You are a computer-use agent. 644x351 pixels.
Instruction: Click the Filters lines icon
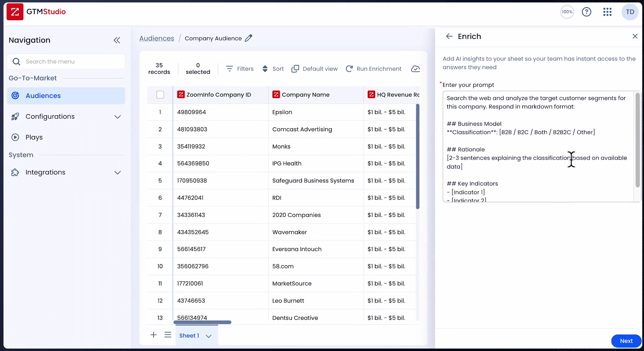[229, 69]
